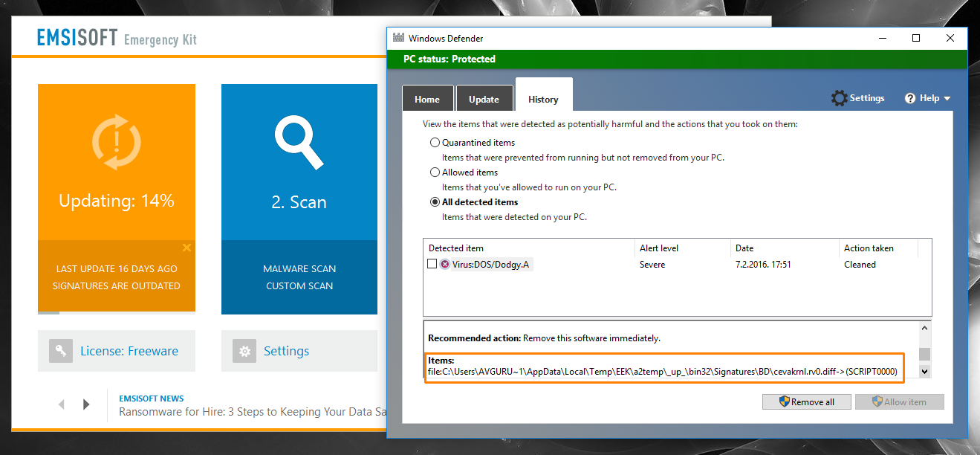Click the orange update circular-arrows icon
The height and width of the screenshot is (455, 980).
117,142
